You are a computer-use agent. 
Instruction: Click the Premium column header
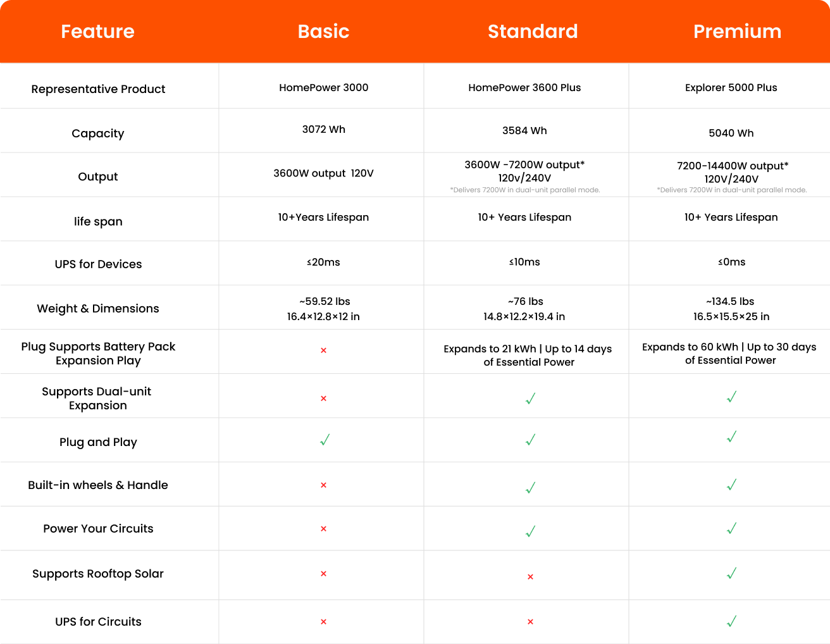737,32
